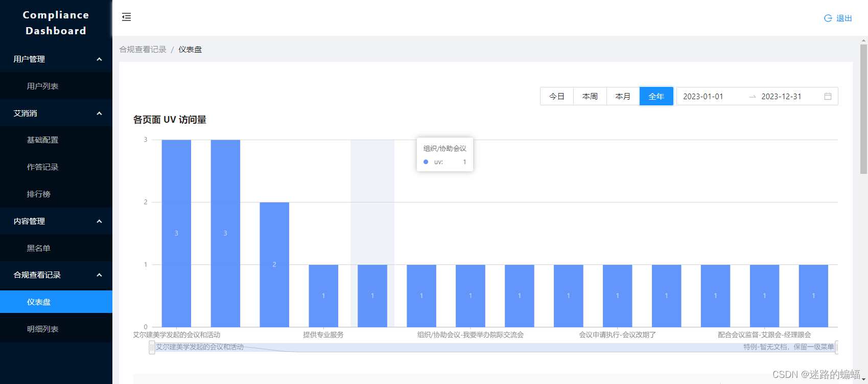The image size is (868, 384).
Task: Collapse the 合规查看记录 menu group
Action: [56, 275]
